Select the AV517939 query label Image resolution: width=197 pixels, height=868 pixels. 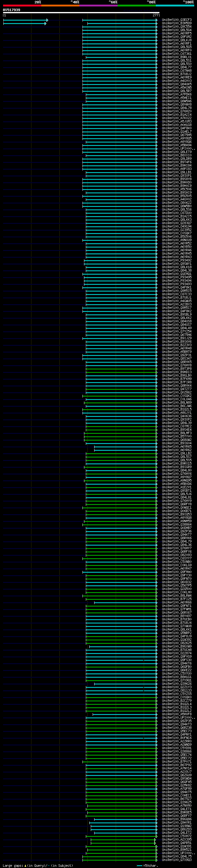11,10
